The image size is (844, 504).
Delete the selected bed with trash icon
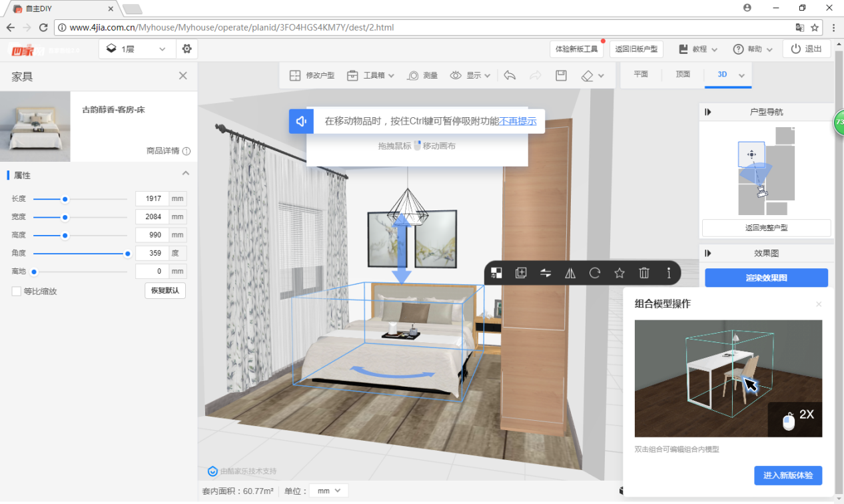click(x=644, y=272)
